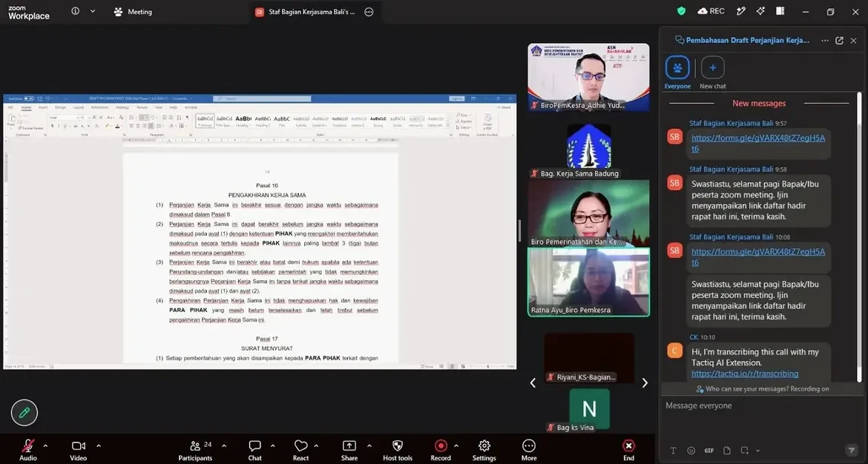868x464 pixels.
Task: Toggle the Chat panel button
Action: (254, 450)
